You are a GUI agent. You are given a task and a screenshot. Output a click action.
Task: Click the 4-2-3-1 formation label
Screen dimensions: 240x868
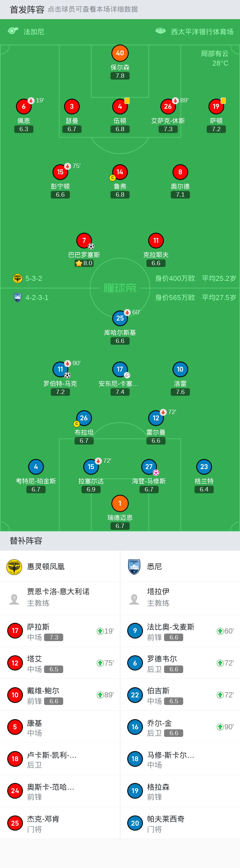click(x=37, y=298)
